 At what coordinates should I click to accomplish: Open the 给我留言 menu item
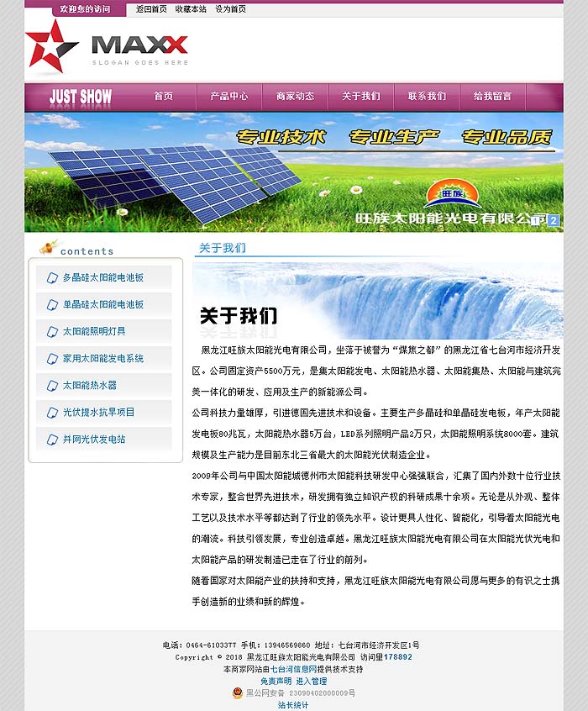(x=492, y=96)
